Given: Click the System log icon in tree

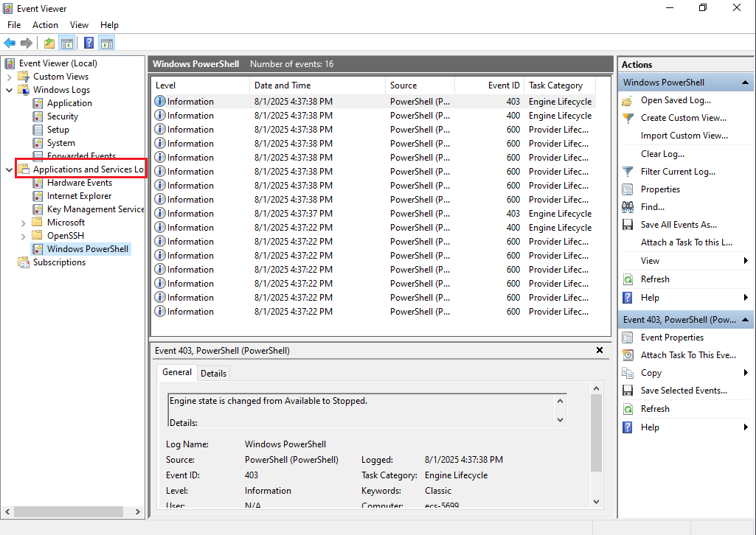Looking at the screenshot, I should (38, 143).
